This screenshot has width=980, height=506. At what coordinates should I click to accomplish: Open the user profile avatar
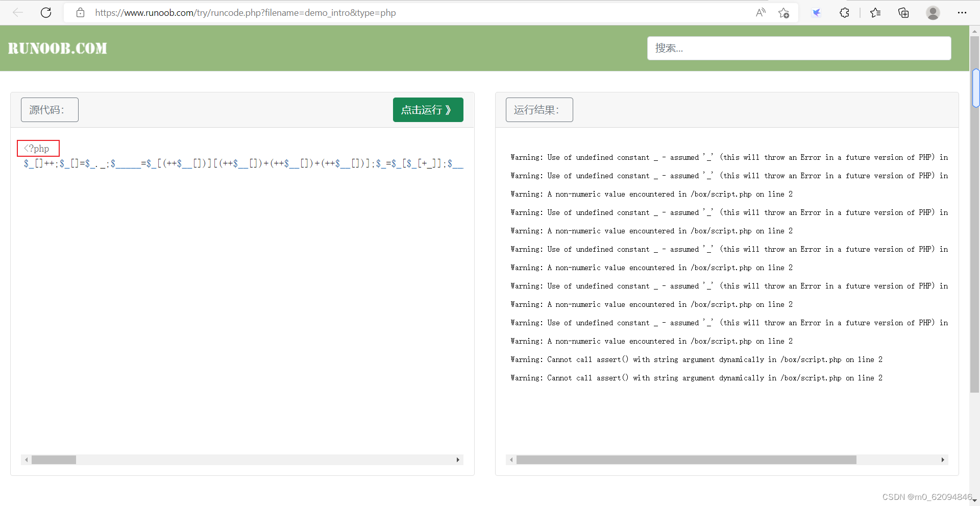pyautogui.click(x=933, y=13)
